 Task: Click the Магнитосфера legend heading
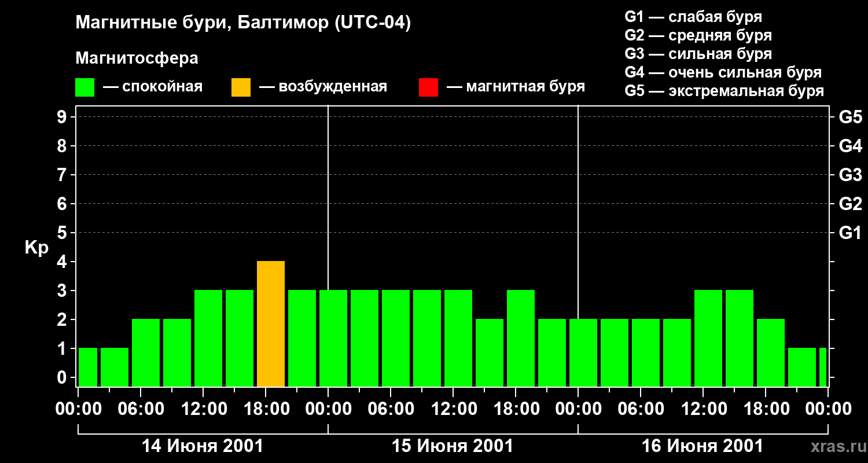[137, 58]
